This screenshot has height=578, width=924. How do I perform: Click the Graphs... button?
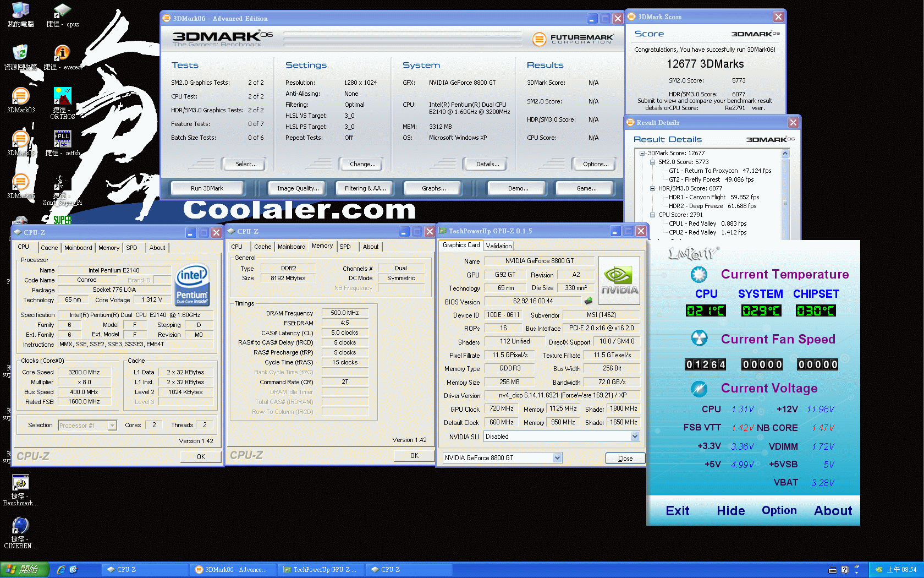(433, 188)
